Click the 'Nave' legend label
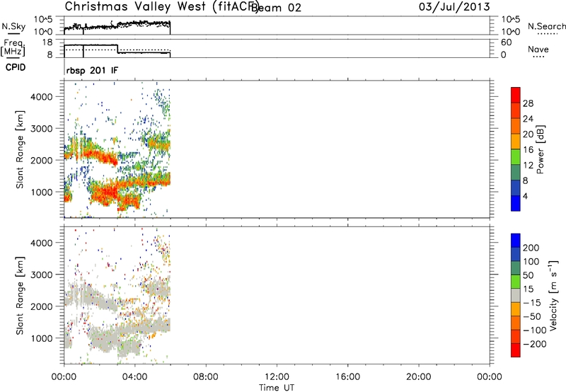This screenshot has height=392, width=566. tap(538, 49)
